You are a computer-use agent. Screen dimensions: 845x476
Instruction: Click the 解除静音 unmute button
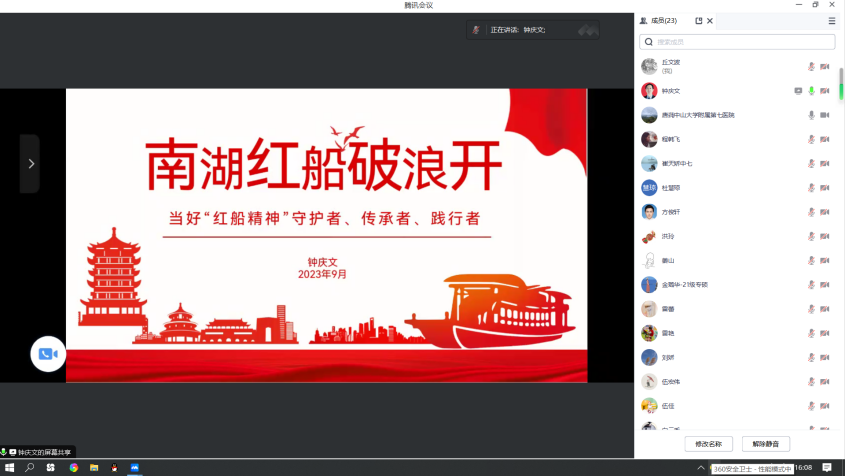click(x=765, y=444)
